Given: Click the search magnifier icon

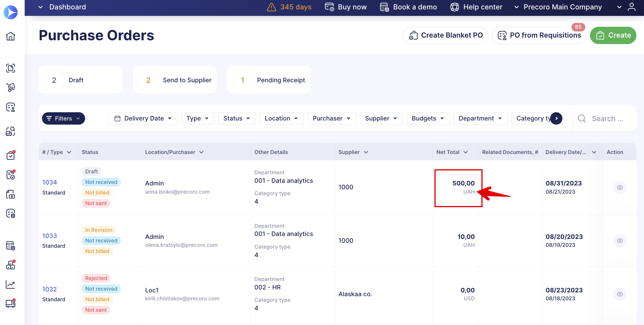Looking at the screenshot, I should coord(582,118).
